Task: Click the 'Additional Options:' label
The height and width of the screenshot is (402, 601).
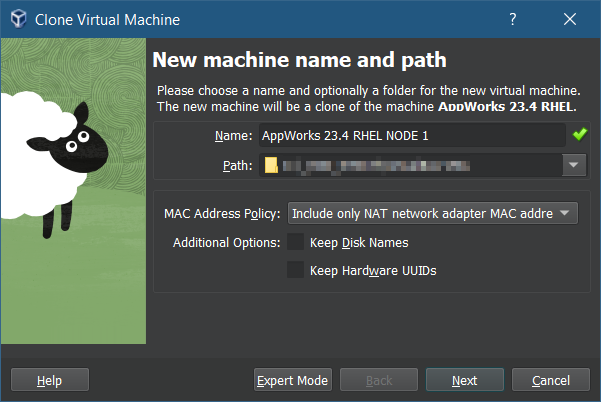Action: (226, 243)
